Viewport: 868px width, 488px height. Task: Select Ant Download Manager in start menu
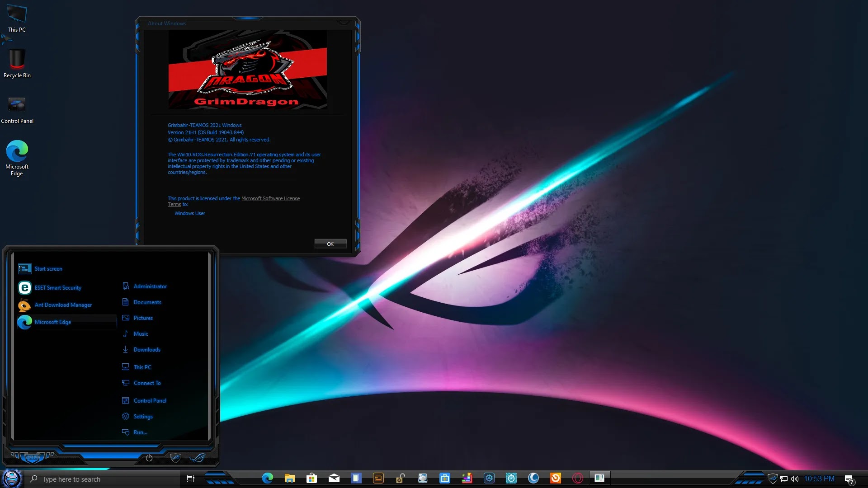(63, 305)
